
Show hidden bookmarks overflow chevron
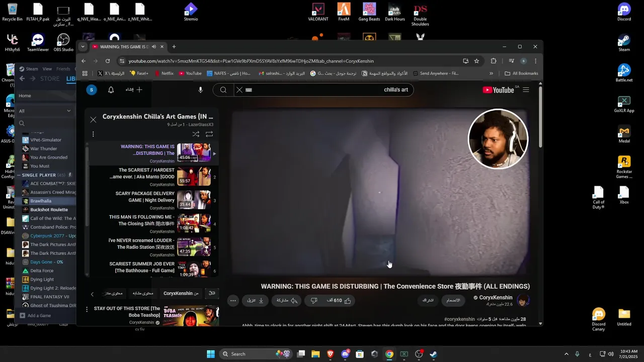pos(492,73)
